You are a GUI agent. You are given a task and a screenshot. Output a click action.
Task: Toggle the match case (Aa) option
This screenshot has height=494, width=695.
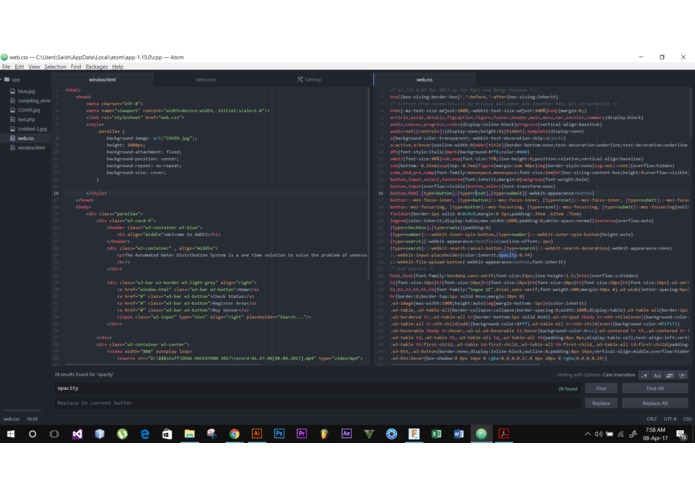click(657, 375)
